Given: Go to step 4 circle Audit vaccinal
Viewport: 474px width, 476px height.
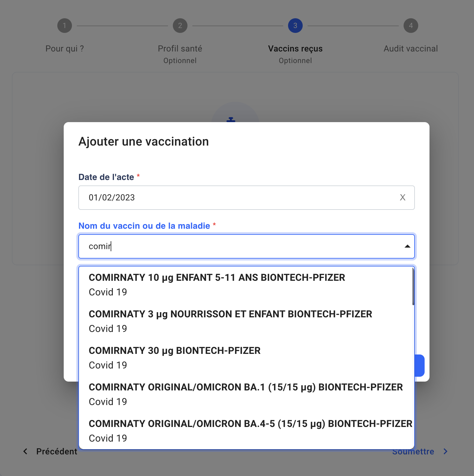Looking at the screenshot, I should point(411,26).
